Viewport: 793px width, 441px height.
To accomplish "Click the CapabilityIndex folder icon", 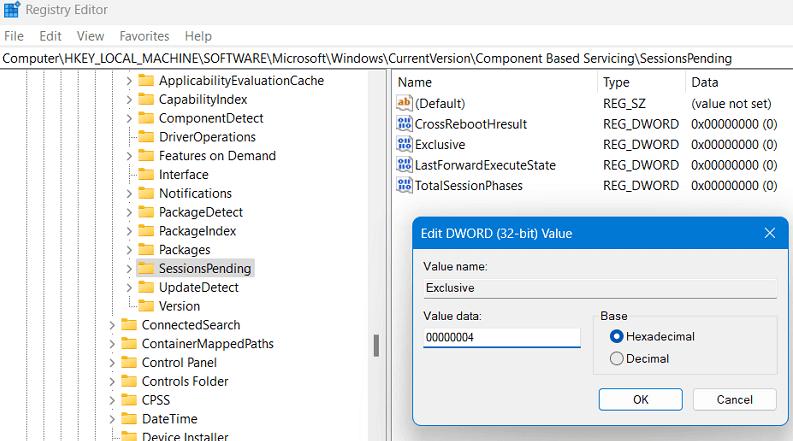I will click(x=146, y=99).
